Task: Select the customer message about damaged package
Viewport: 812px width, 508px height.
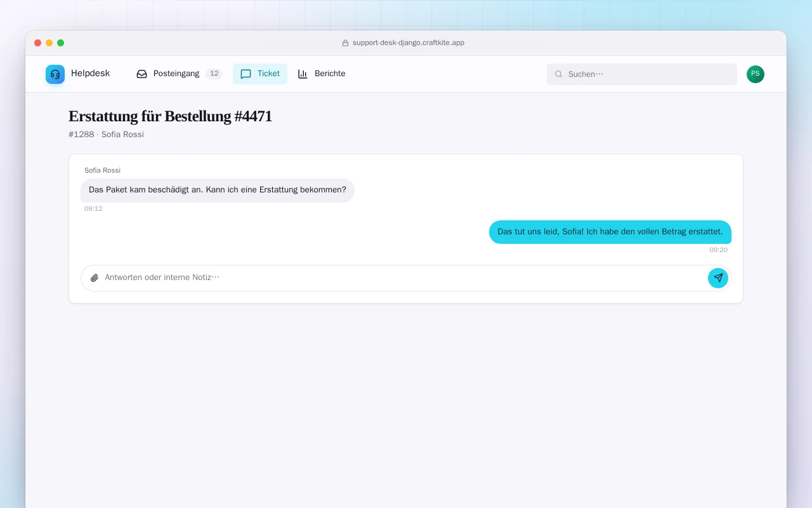Action: 218,190
